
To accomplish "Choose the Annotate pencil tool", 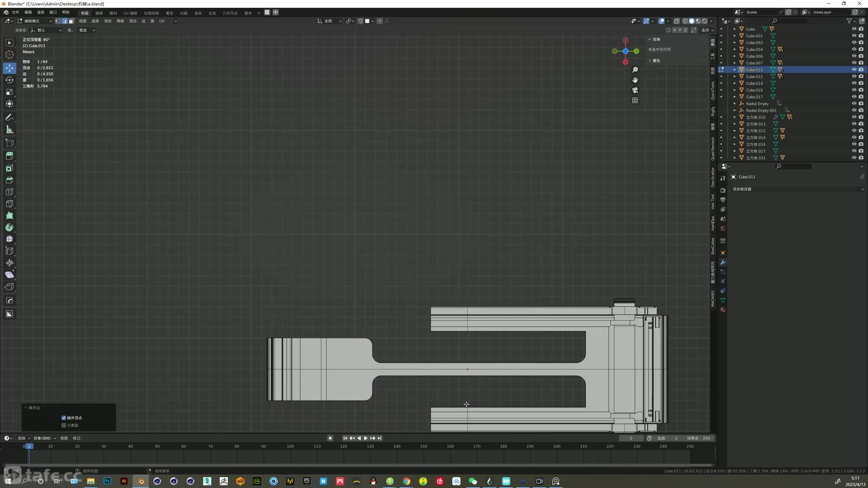I will pyautogui.click(x=9, y=118).
